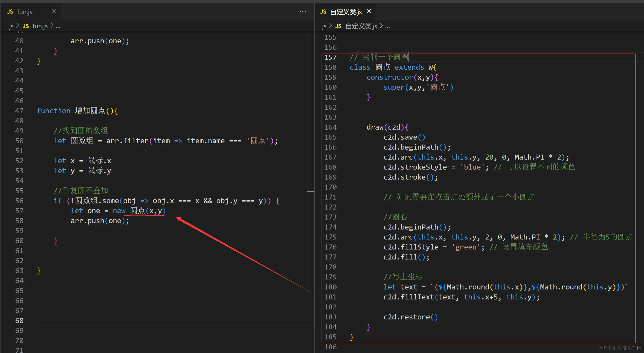
Task: Open the left editor's More Actions ellipsis
Action: click(x=303, y=11)
